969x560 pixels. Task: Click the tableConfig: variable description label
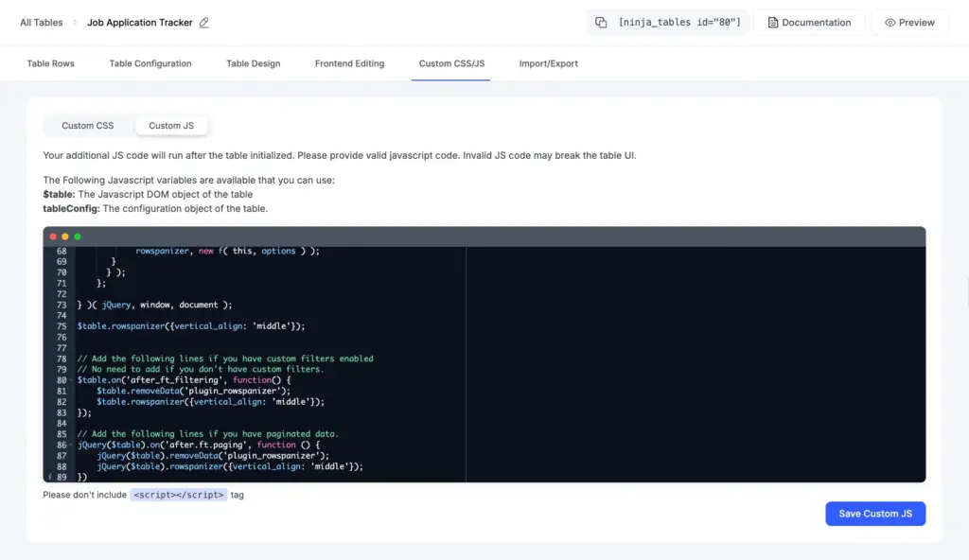click(x=71, y=208)
